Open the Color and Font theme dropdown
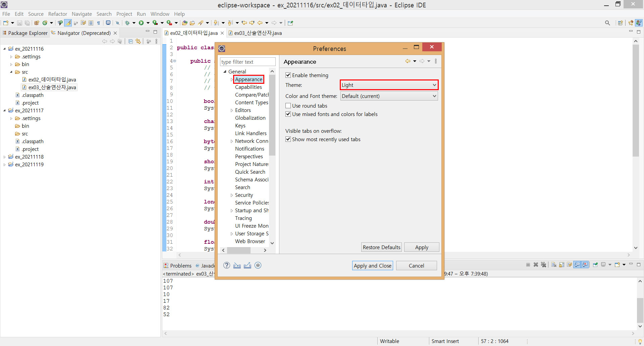The image size is (644, 346). 389,96
